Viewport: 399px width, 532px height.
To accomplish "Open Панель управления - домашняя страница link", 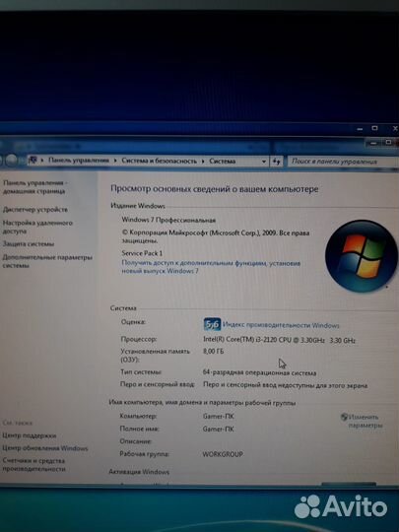I will pyautogui.click(x=34, y=187).
